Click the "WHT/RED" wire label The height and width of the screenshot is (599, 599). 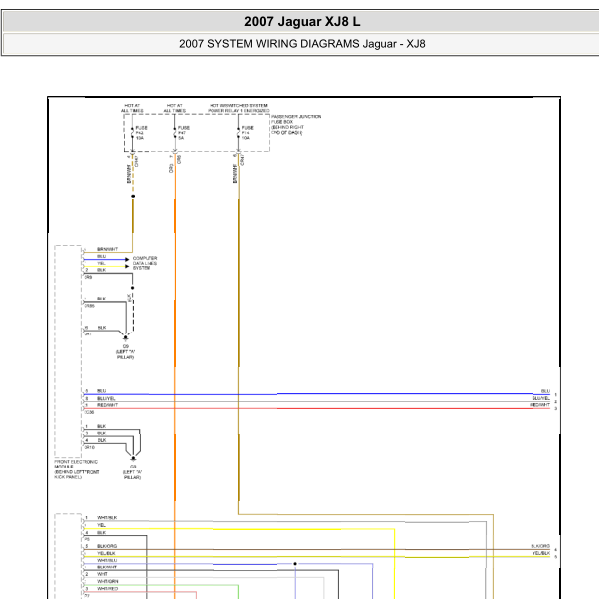[x=107, y=589]
